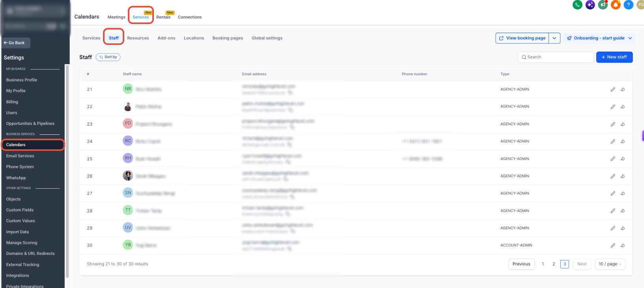Edit staff row 25 with pencil icon

[613, 159]
